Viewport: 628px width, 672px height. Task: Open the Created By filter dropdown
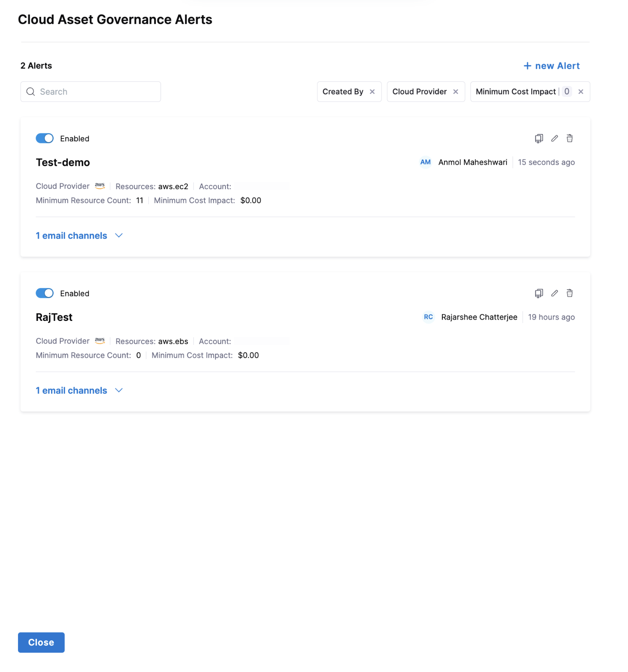(343, 92)
